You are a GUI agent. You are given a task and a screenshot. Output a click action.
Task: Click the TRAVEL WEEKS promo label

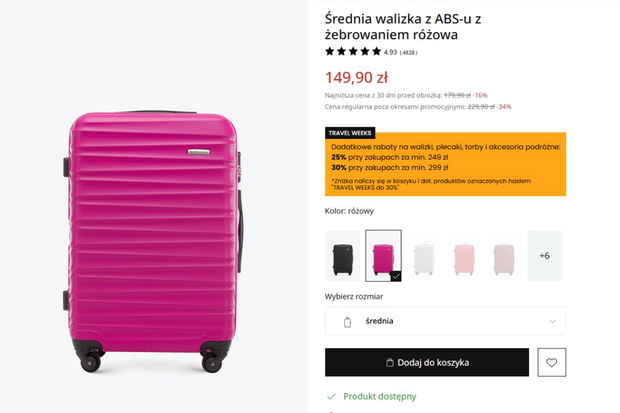coord(350,133)
